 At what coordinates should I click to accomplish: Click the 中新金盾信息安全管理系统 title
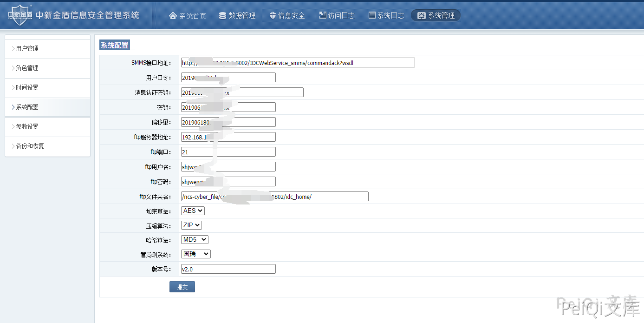click(x=87, y=15)
